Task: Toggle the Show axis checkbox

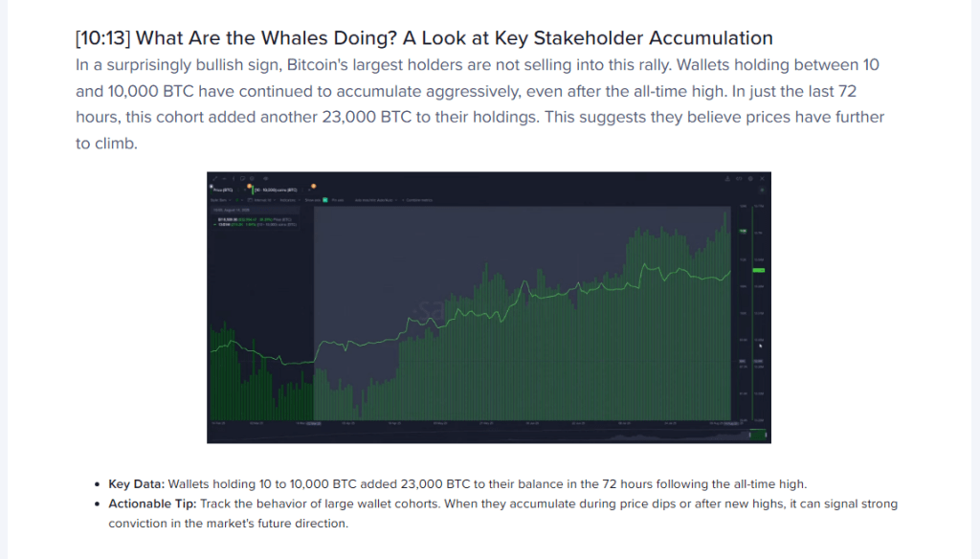Action: point(325,199)
